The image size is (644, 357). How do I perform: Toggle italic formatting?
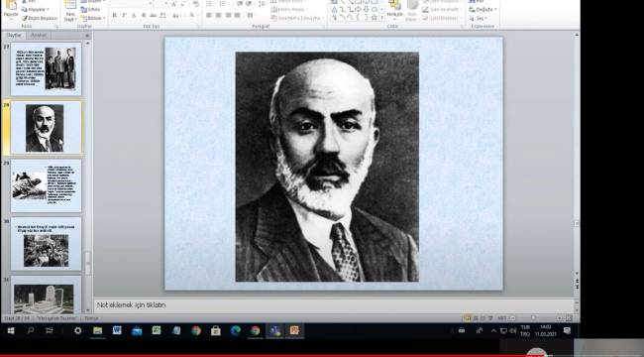pos(124,15)
